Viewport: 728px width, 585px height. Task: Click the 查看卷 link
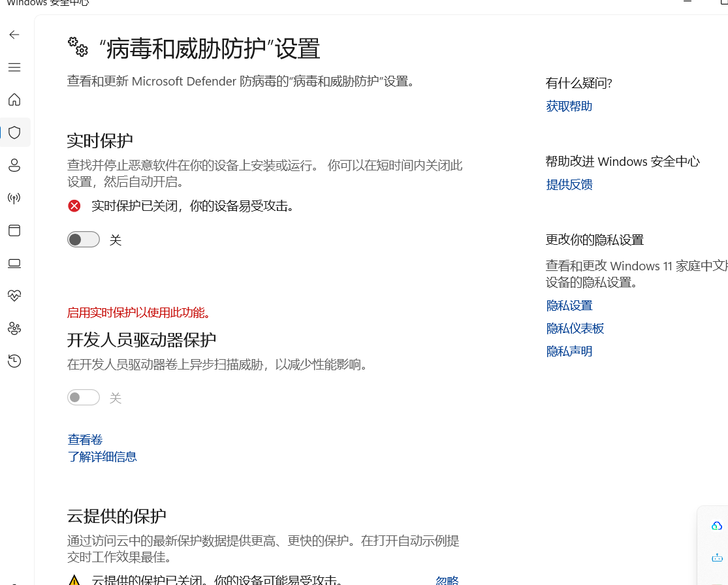[x=85, y=439]
